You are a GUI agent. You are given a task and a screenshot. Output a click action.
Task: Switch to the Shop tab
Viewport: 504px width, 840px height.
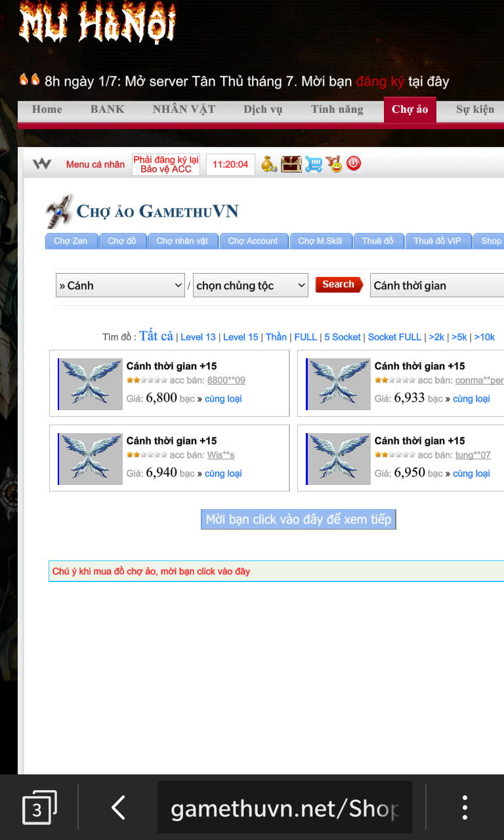tap(490, 241)
